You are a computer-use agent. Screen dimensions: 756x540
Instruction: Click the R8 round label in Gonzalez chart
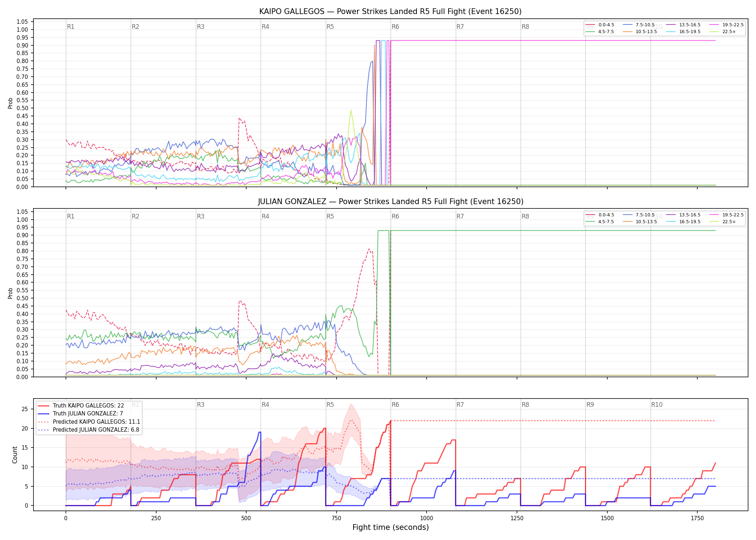(525, 216)
